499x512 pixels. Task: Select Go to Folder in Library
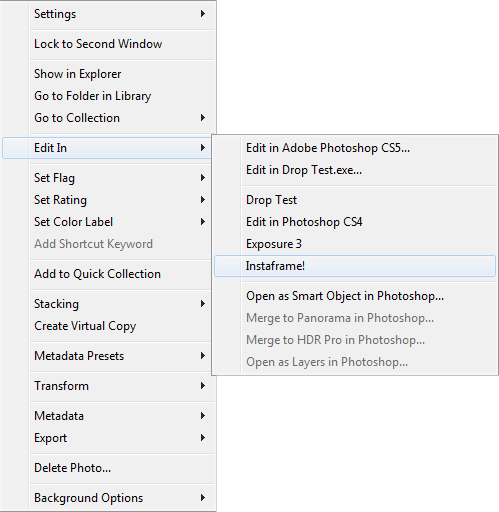click(x=108, y=96)
